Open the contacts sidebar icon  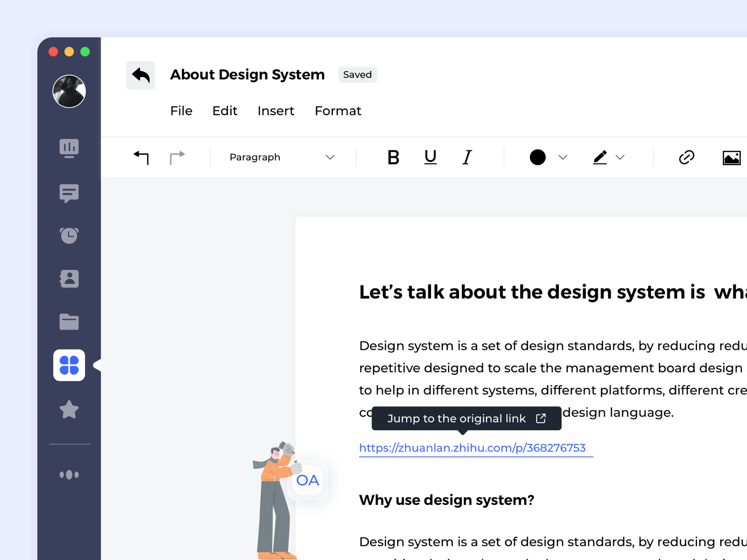(69, 279)
